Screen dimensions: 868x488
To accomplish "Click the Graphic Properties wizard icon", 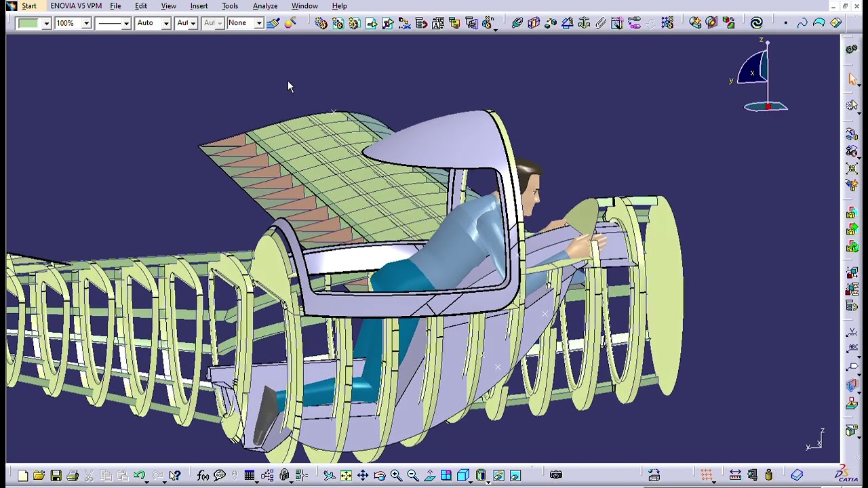I will [290, 23].
